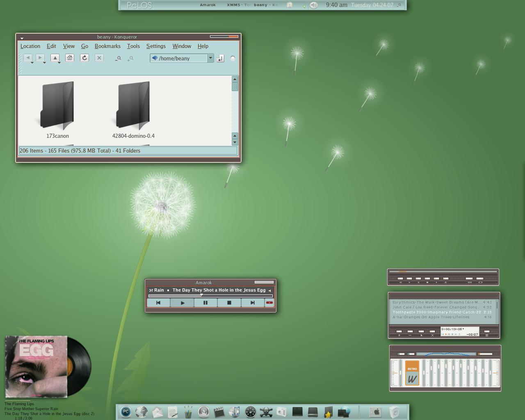Click the volume speaker icon in top panel
Image resolution: width=525 pixels, height=420 pixels.
pyautogui.click(x=313, y=5)
